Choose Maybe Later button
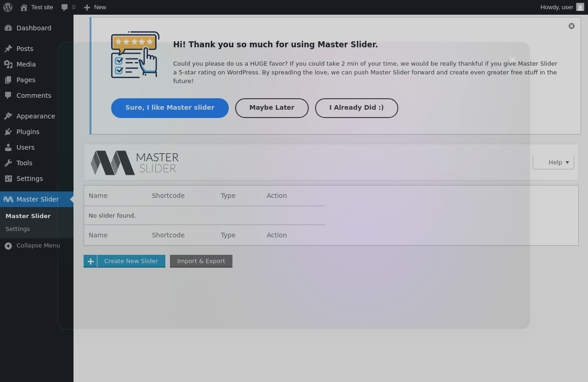 (x=272, y=108)
